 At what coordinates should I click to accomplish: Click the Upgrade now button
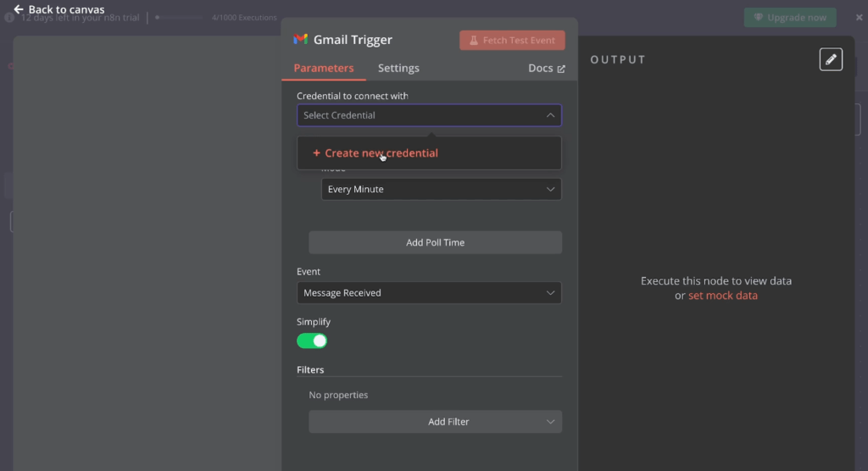790,18
